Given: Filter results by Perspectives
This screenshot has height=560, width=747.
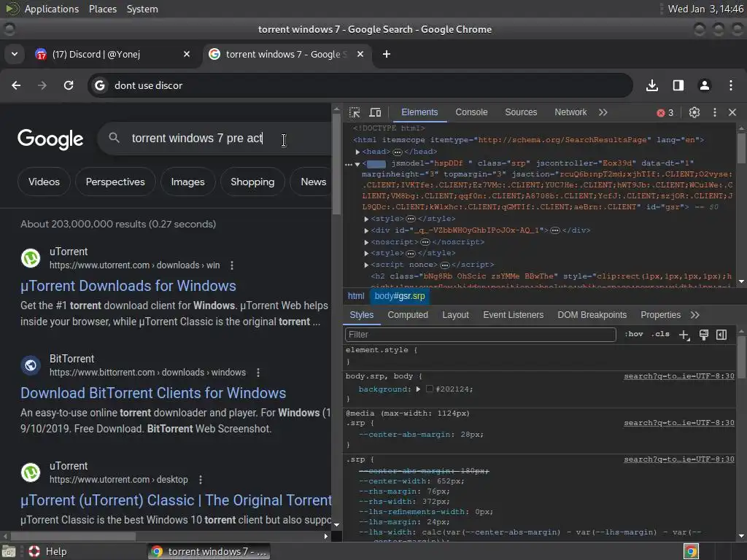Looking at the screenshot, I should click(x=115, y=182).
